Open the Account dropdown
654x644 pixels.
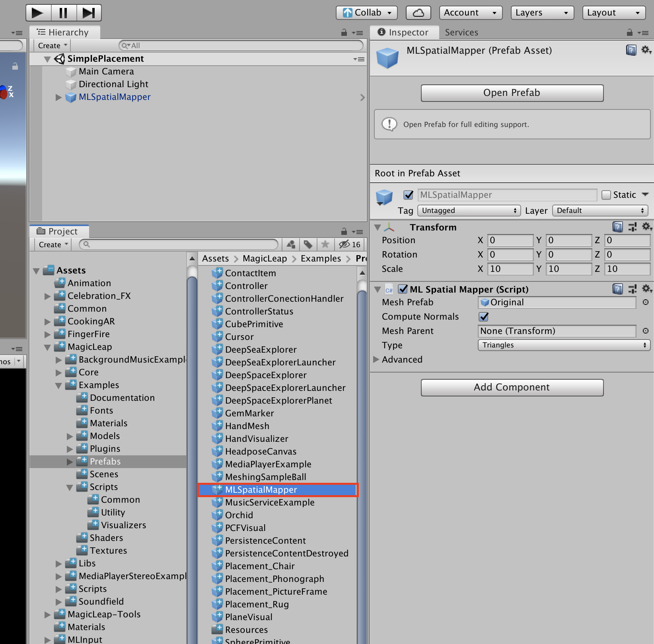point(471,13)
